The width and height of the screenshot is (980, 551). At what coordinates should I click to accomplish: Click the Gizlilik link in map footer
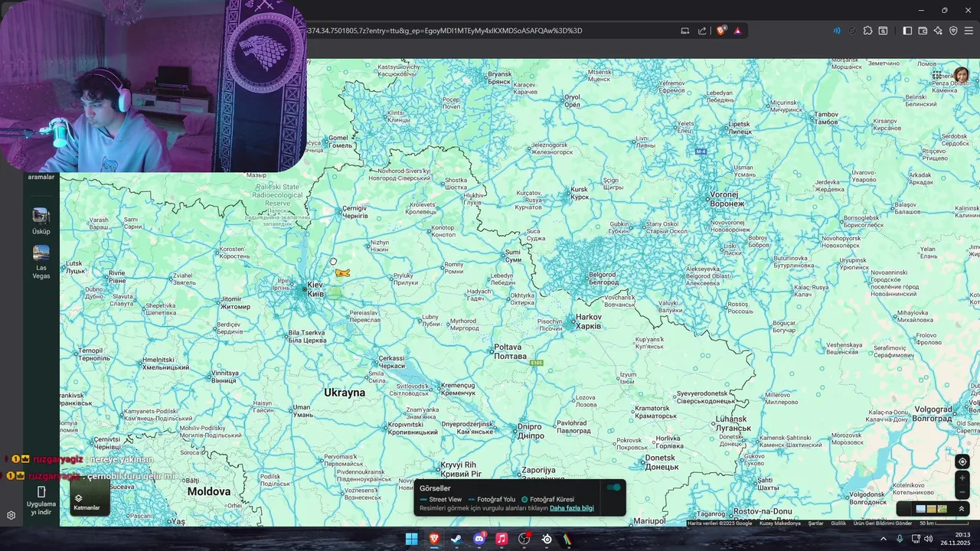tap(838, 523)
